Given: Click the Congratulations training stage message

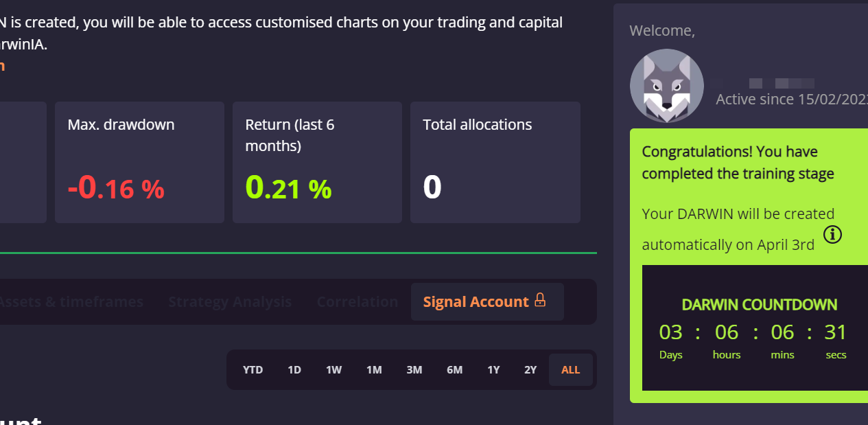Looking at the screenshot, I should point(738,163).
